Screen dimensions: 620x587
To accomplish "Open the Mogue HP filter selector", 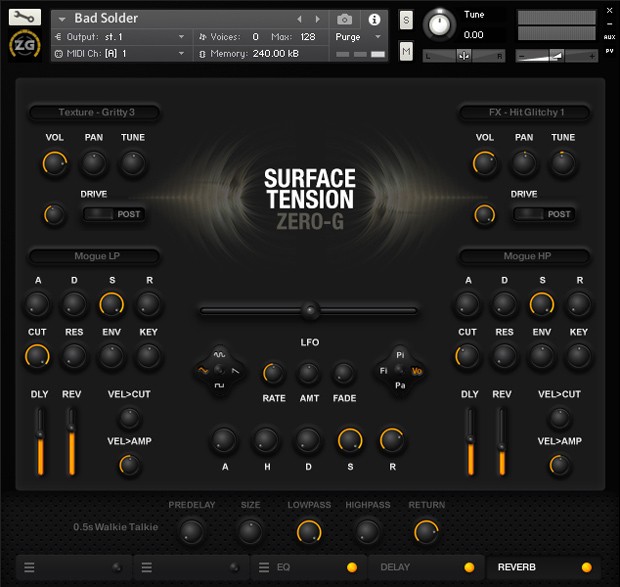I will 524,256.
